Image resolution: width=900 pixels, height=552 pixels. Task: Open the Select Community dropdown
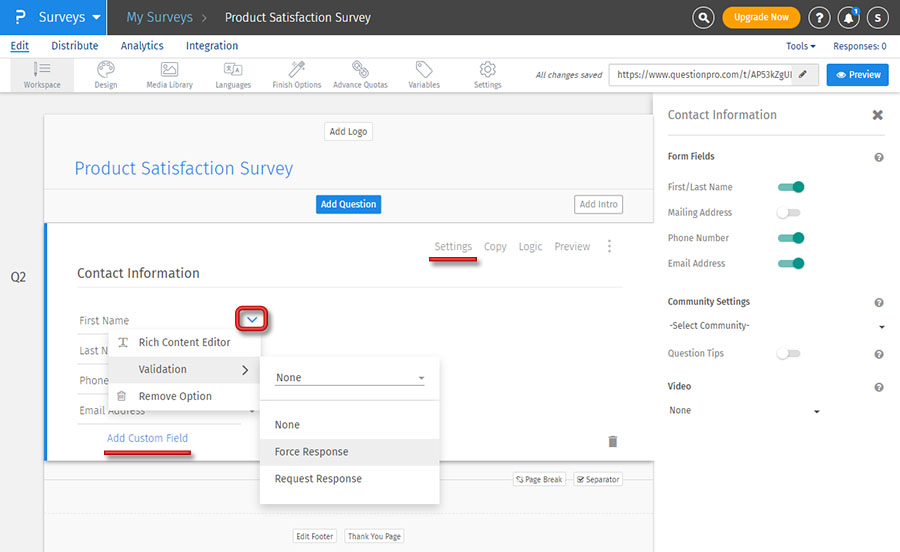coord(776,326)
